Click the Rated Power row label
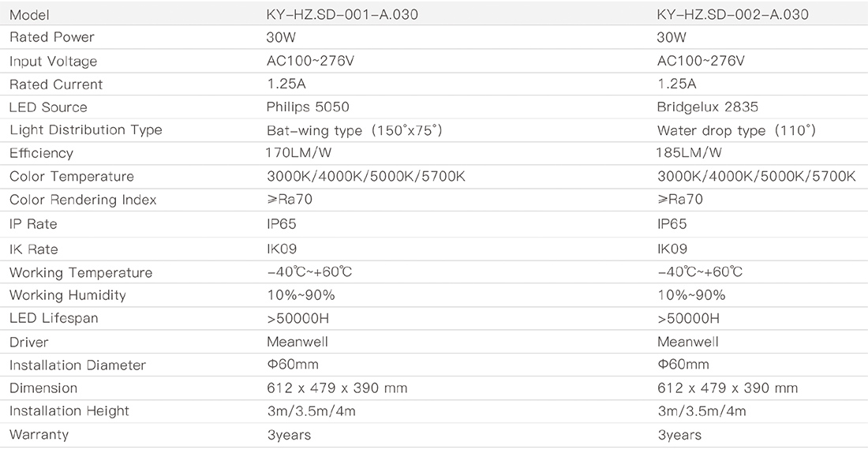 pyautogui.click(x=52, y=37)
